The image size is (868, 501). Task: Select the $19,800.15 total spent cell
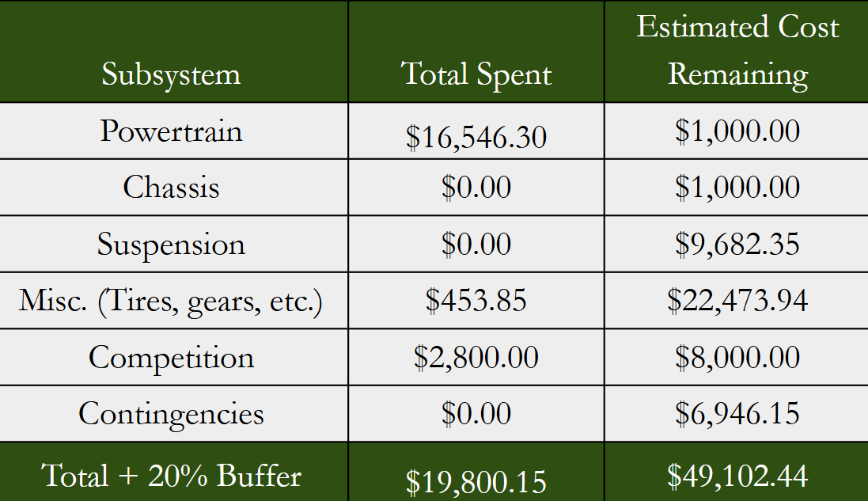(476, 472)
